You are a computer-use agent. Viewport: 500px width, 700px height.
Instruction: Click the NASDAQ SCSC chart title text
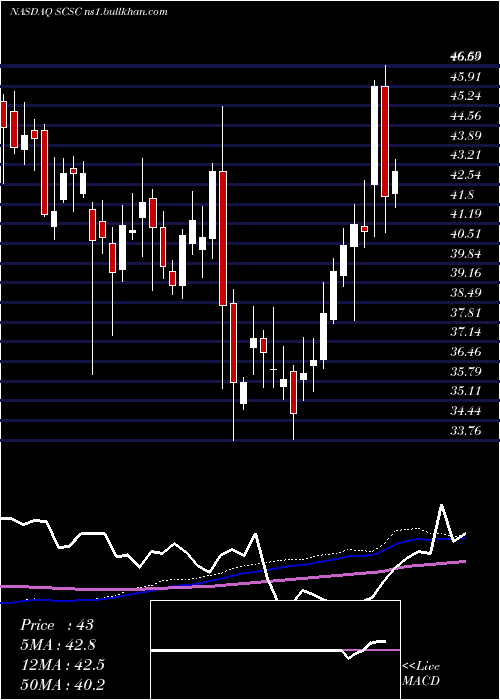point(89,12)
